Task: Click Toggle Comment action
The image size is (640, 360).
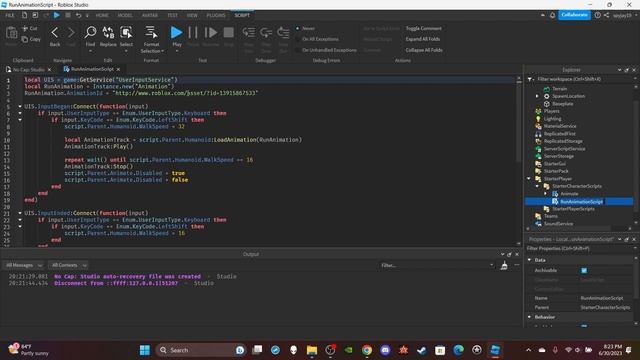Action: (424, 29)
